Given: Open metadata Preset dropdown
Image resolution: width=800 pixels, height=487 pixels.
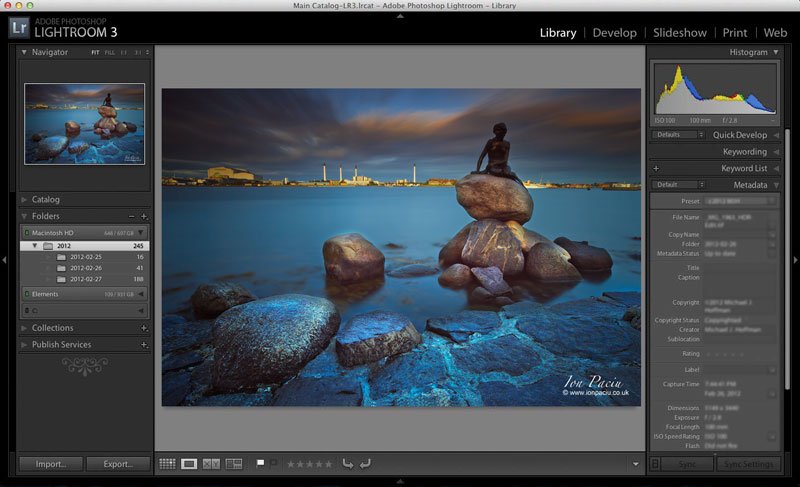Looking at the screenshot, I should click(x=740, y=201).
